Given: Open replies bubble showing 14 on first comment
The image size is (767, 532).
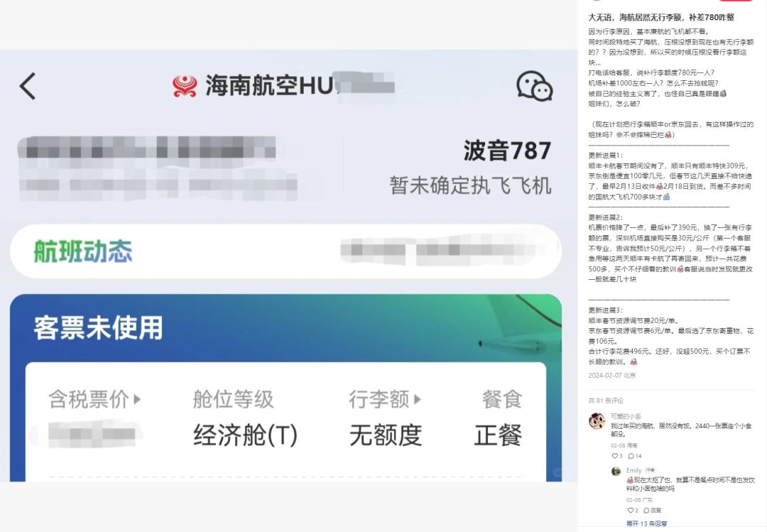Looking at the screenshot, I should click(634, 456).
